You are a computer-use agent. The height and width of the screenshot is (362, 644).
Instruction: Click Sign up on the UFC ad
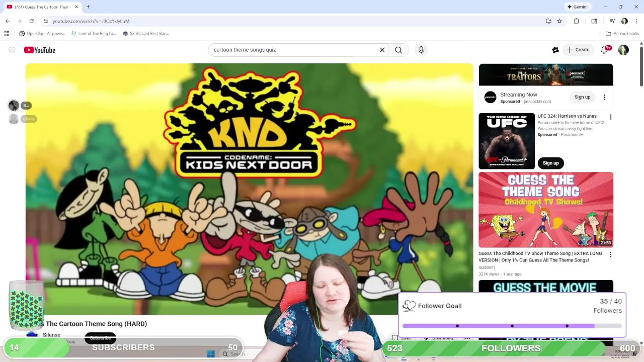[x=550, y=163]
